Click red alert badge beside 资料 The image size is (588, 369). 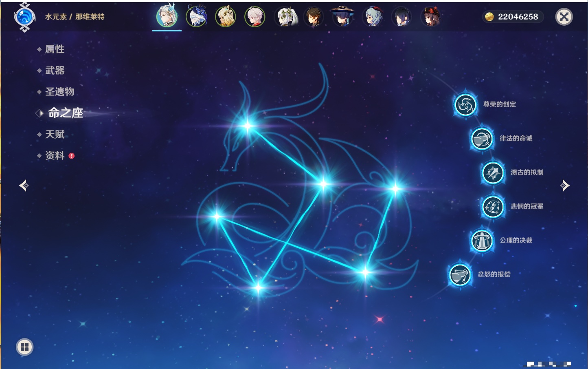[x=72, y=156]
